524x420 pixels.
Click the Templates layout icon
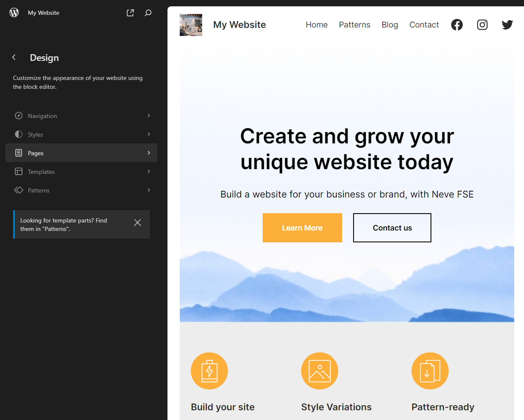point(19,171)
